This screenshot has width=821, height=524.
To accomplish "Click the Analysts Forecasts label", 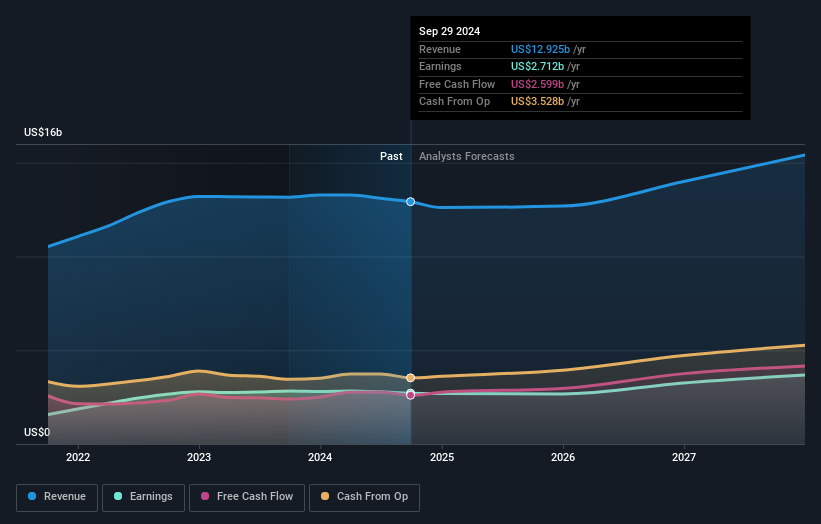I will [467, 157].
